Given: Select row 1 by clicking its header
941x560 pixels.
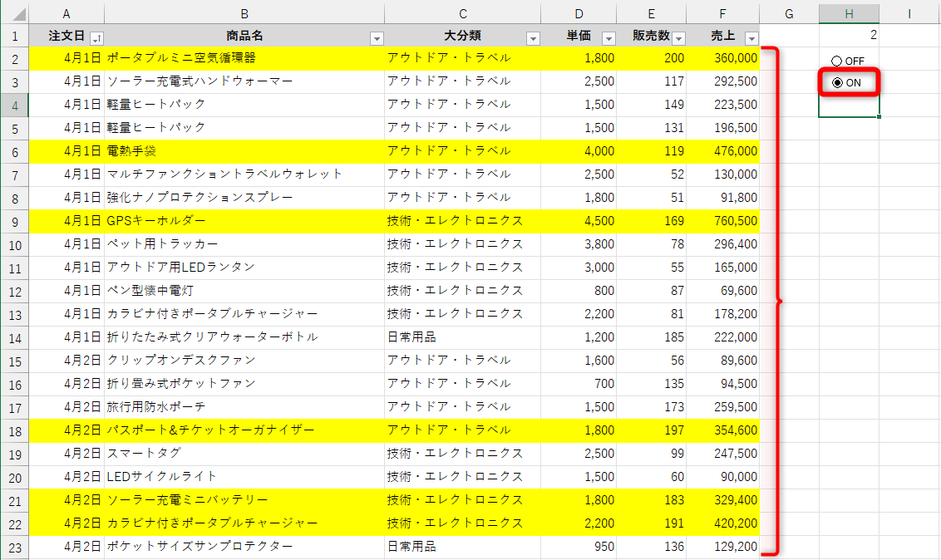Looking at the screenshot, I should 16,37.
